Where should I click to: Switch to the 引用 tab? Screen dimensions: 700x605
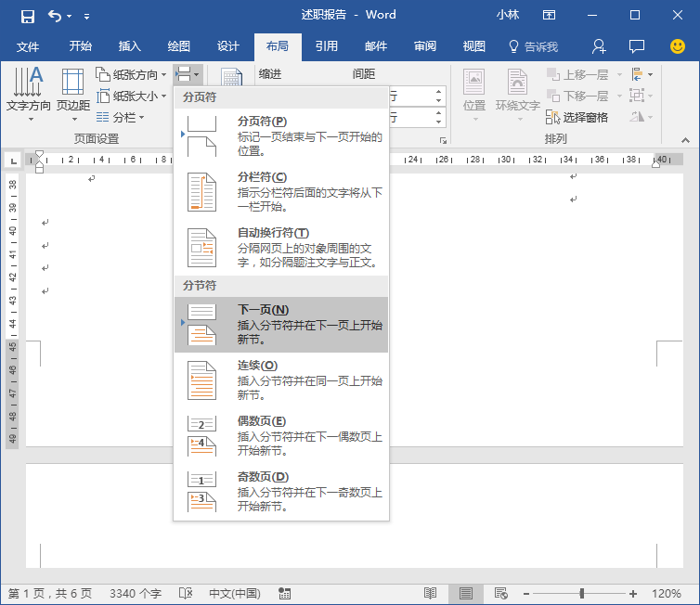327,46
